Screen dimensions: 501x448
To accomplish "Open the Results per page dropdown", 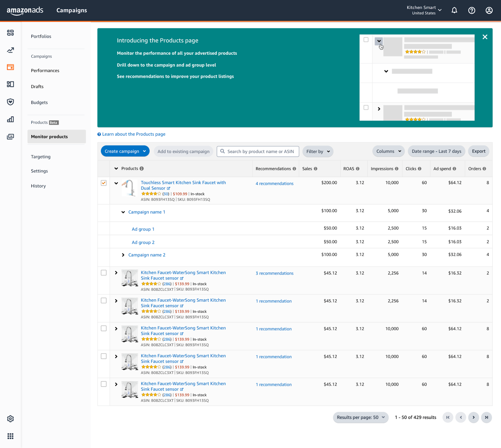I will (x=360, y=417).
